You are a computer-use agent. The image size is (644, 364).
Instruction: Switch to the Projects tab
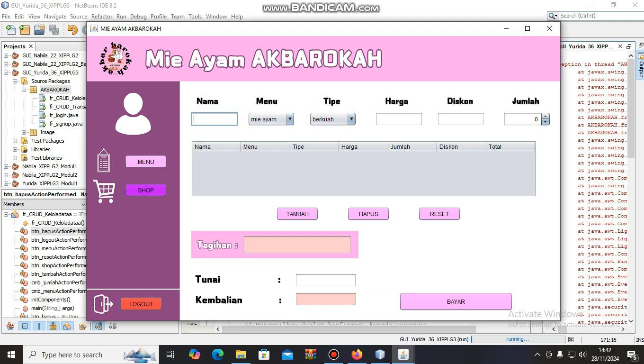tap(15, 46)
